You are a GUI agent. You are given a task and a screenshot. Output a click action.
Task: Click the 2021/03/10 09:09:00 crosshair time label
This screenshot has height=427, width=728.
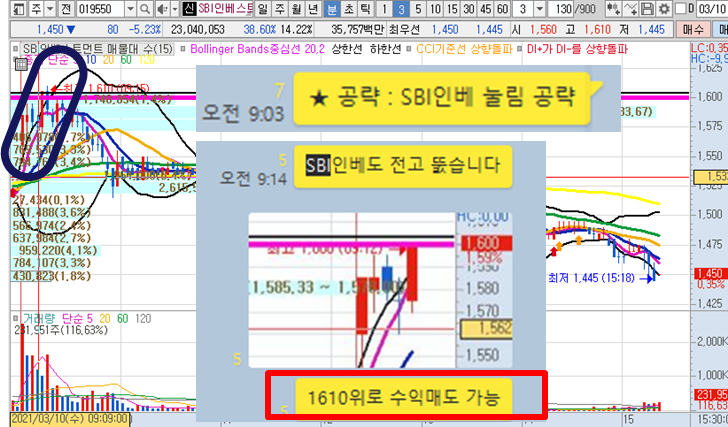pos(70,419)
